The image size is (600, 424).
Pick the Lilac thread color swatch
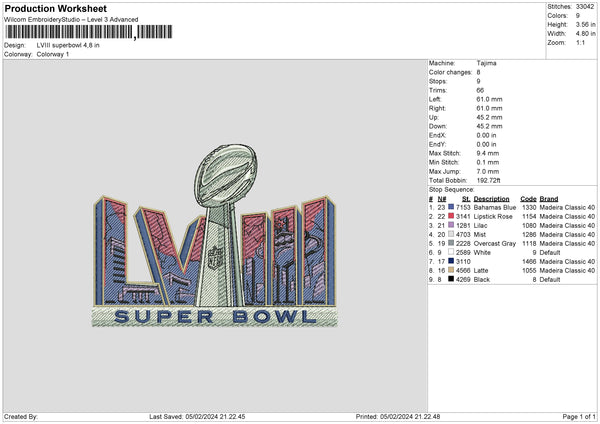(451, 225)
